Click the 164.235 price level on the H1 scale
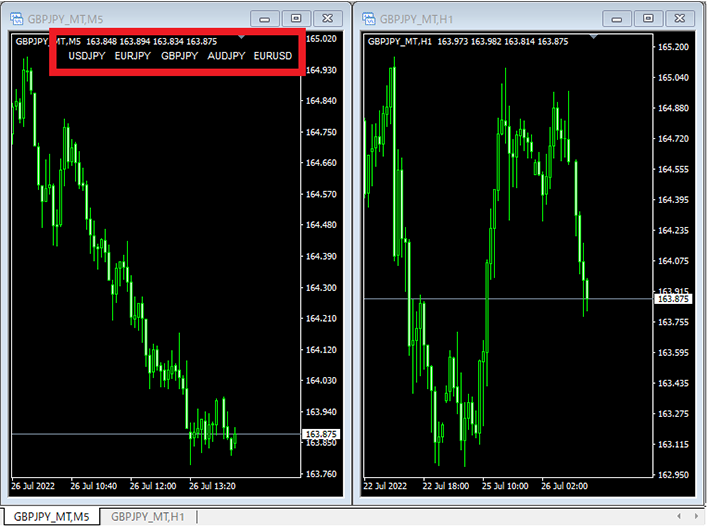This screenshot has height=528, width=709. [673, 231]
